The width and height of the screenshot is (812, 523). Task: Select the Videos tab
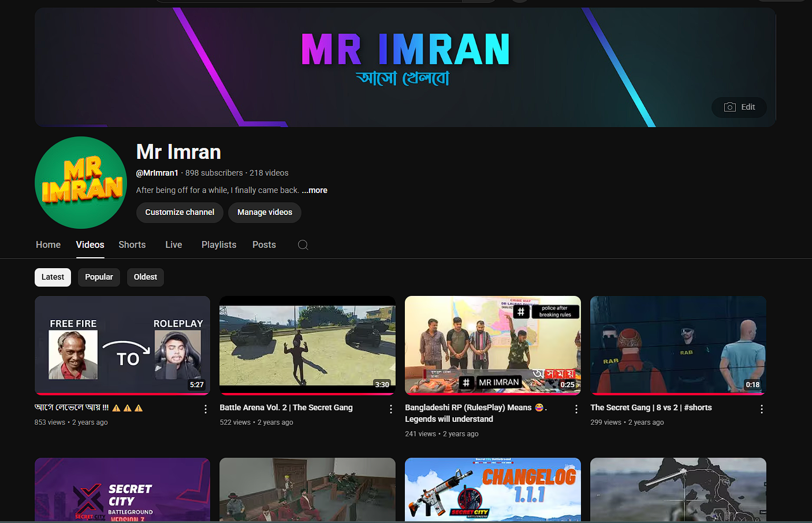(90, 245)
